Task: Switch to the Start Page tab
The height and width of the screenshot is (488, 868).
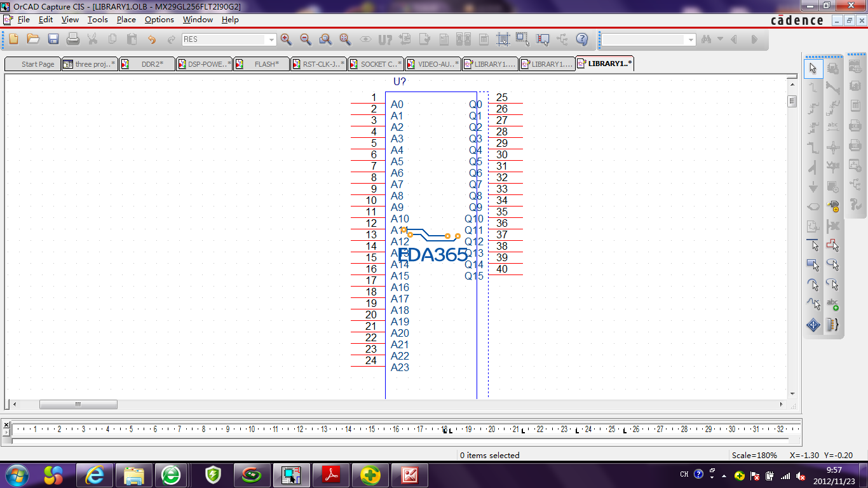Action: 32,64
